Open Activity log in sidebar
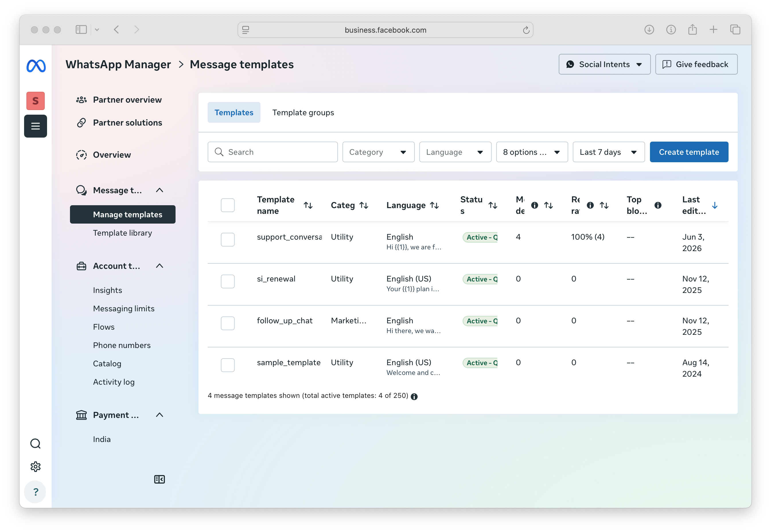Screen dimensions: 771x532 [114, 382]
